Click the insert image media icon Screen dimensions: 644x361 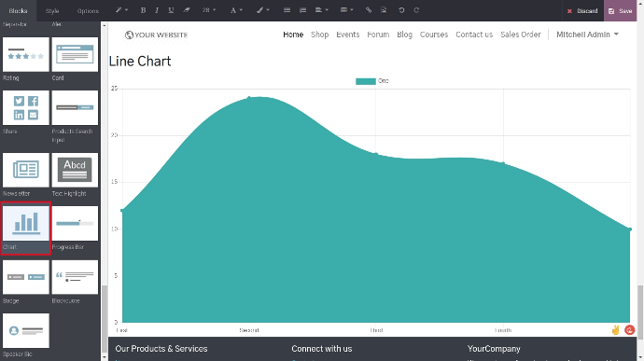click(x=384, y=10)
